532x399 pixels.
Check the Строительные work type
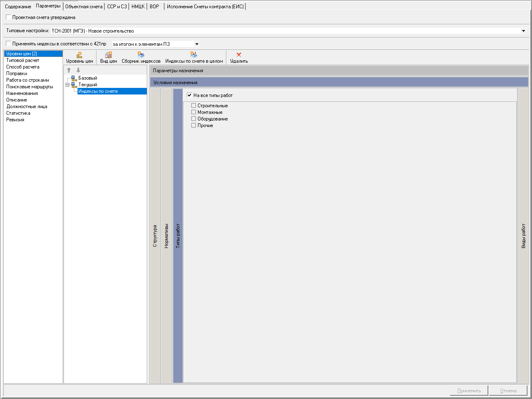click(193, 106)
